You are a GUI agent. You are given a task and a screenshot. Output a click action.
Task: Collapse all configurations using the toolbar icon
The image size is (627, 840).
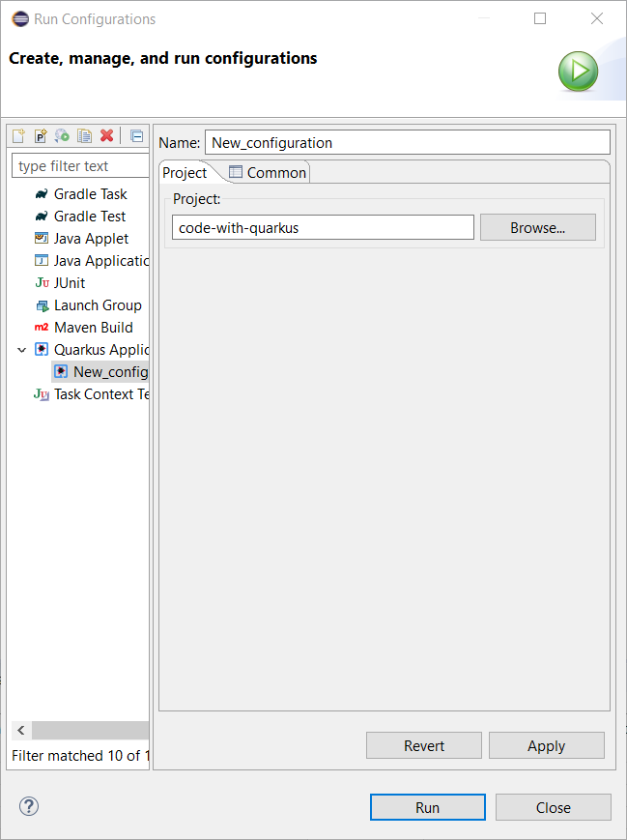(x=136, y=136)
